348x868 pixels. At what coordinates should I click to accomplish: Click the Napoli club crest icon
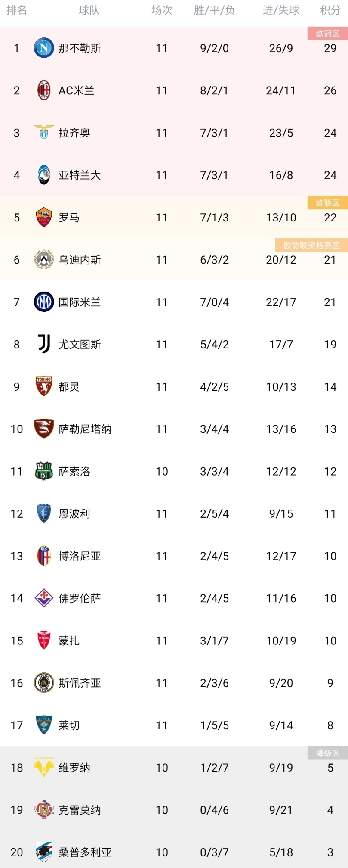tap(44, 48)
